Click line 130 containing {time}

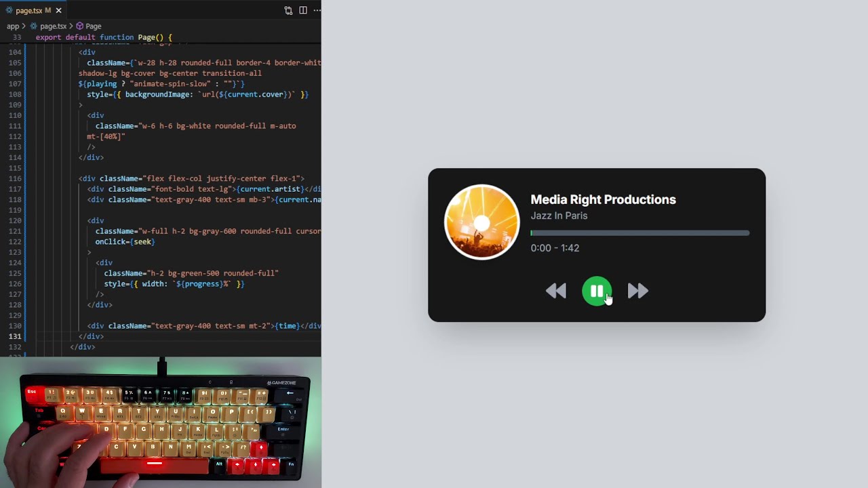(x=203, y=326)
